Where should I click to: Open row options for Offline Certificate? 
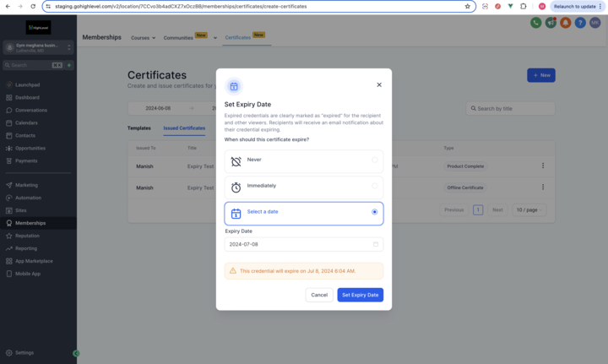click(543, 187)
